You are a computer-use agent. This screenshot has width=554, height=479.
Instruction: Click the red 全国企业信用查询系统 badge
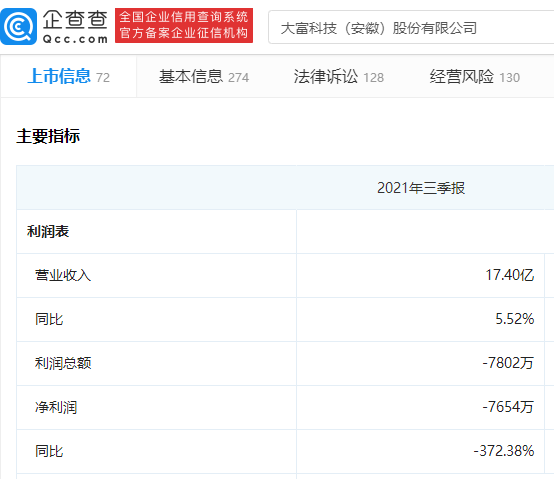point(184,25)
